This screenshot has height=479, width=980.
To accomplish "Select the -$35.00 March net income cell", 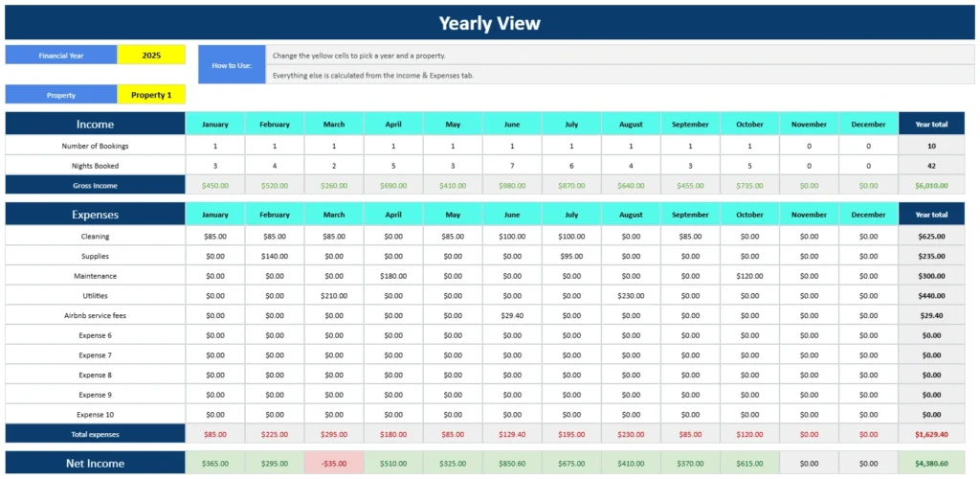I will [x=334, y=464].
